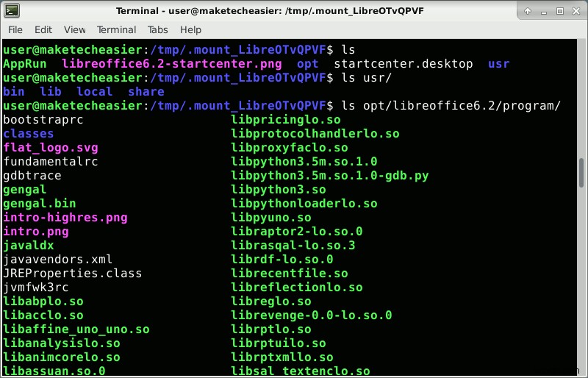This screenshot has width=588, height=378.
Task: Click librptlo.so library name
Action: [271, 329]
